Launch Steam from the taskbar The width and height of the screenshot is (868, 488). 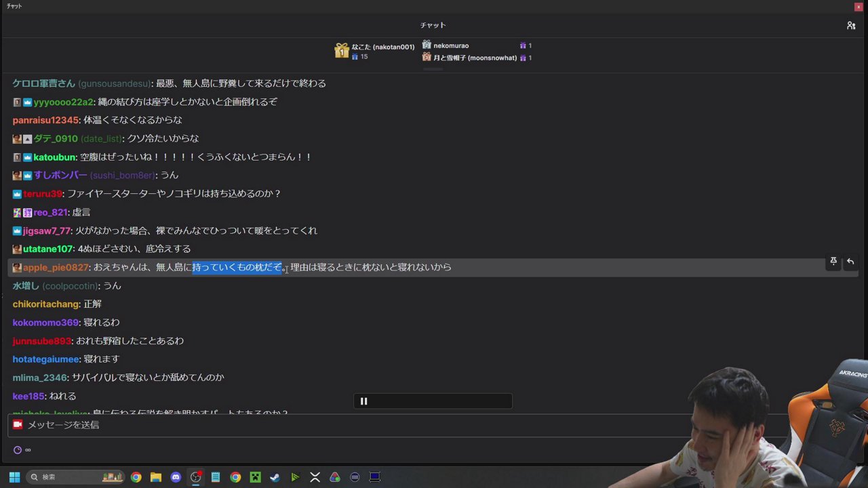tap(275, 477)
